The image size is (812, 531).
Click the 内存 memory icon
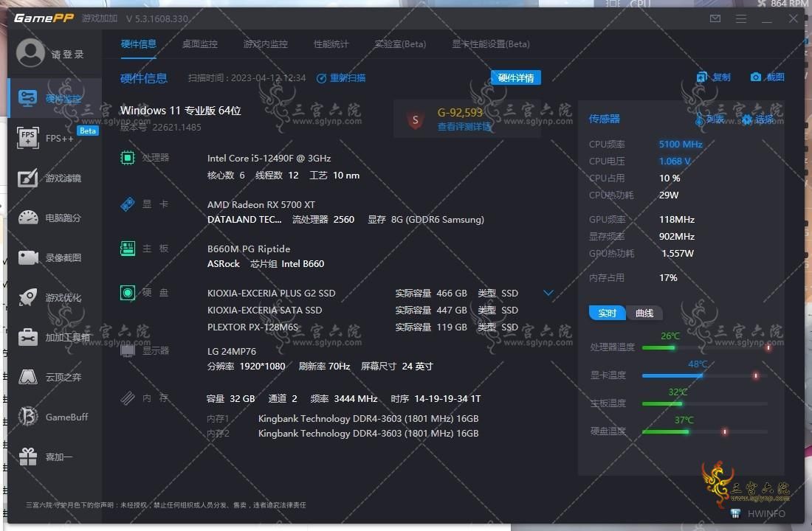point(128,398)
